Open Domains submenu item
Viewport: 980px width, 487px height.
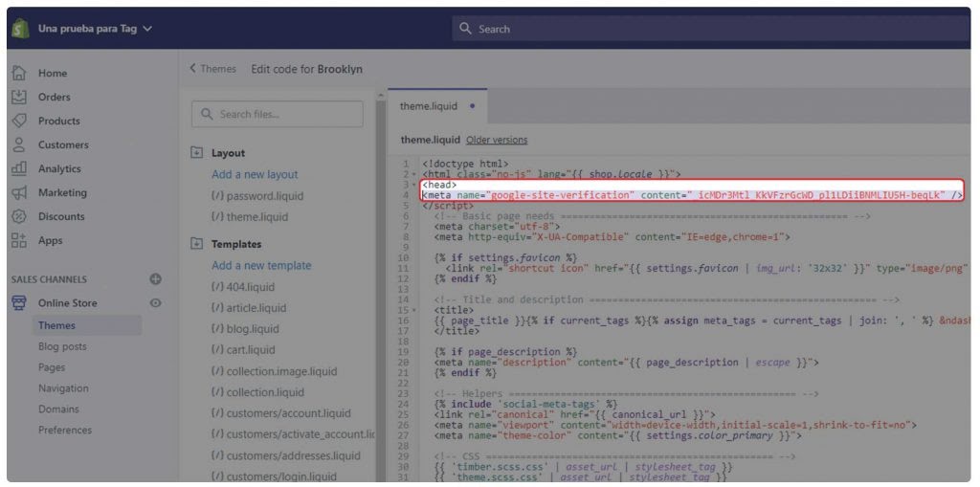tap(58, 409)
